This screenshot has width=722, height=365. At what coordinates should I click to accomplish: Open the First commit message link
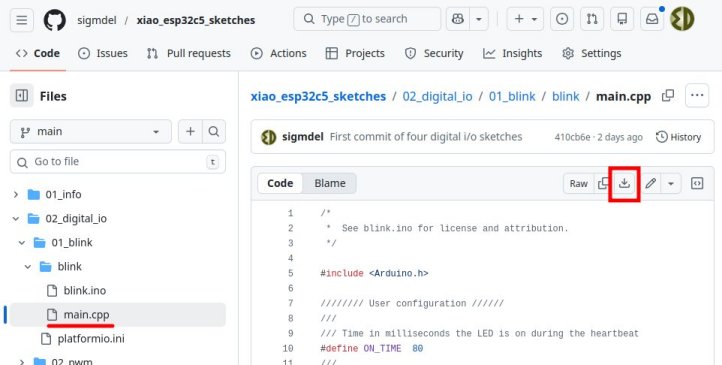point(426,137)
